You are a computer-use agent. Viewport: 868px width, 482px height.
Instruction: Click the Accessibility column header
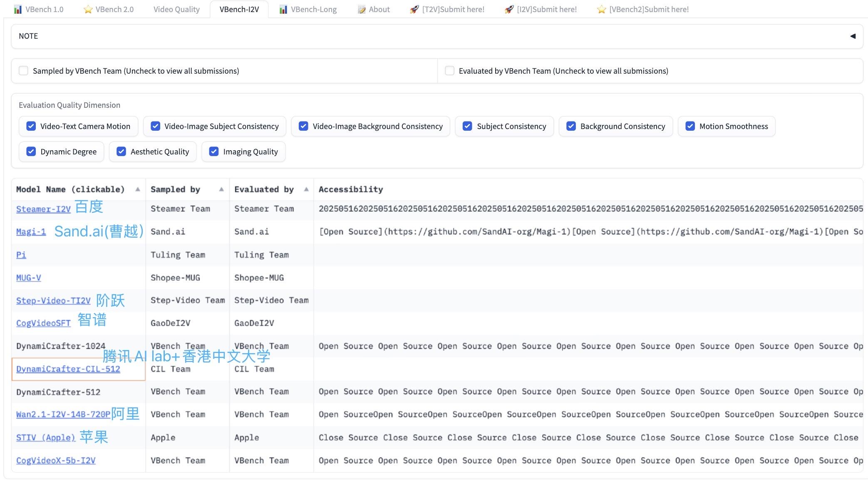(x=351, y=189)
